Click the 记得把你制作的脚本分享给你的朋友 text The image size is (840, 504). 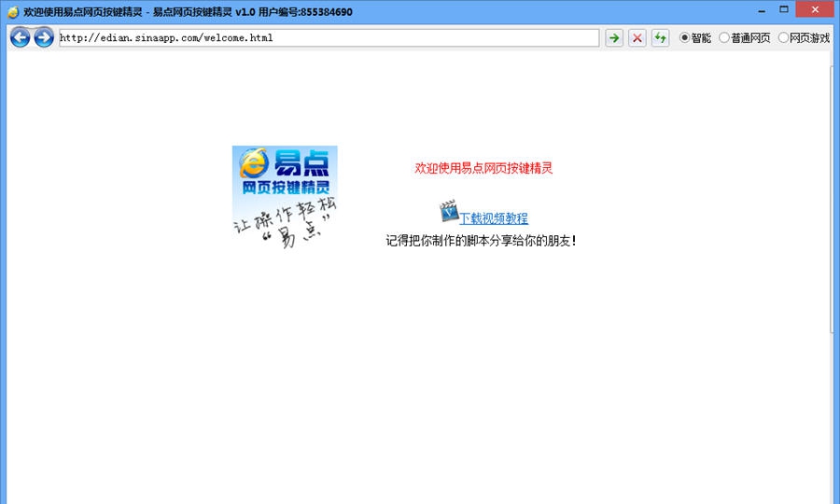coord(481,241)
